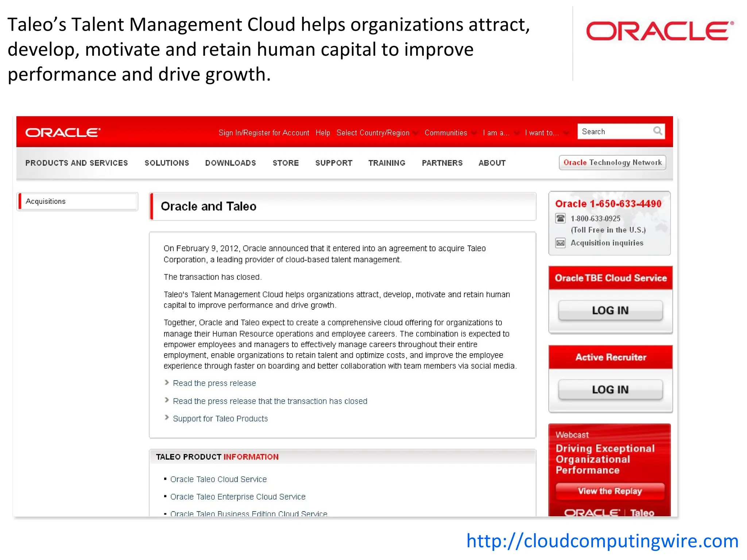Screen dimensions: 747x560
Task: Click the search magnifier icon
Action: click(657, 131)
